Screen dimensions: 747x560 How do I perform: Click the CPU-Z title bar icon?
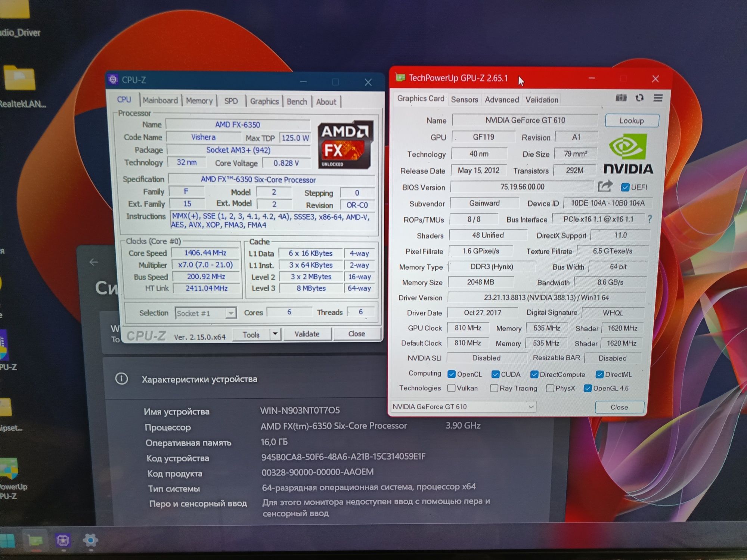click(112, 80)
